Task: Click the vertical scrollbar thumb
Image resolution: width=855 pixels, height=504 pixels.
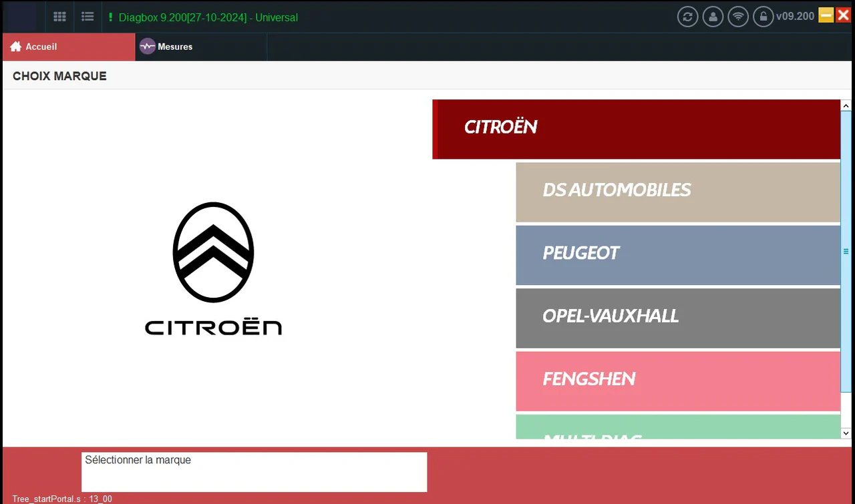Action: 846,252
